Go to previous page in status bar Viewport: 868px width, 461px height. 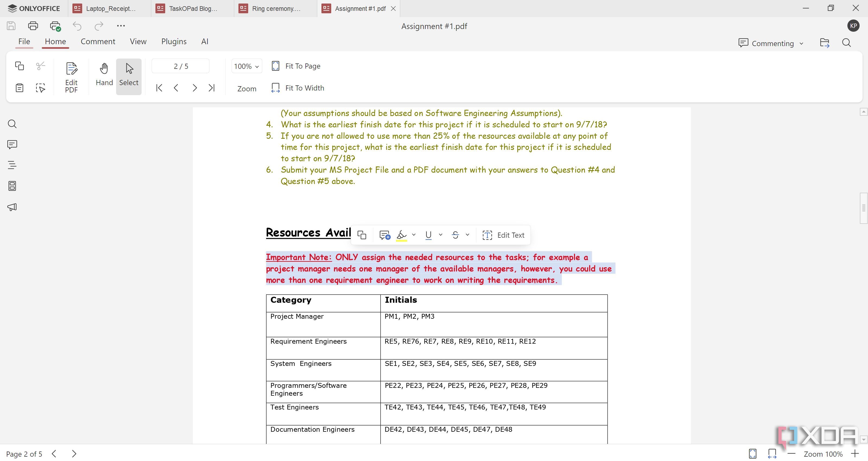(x=54, y=454)
